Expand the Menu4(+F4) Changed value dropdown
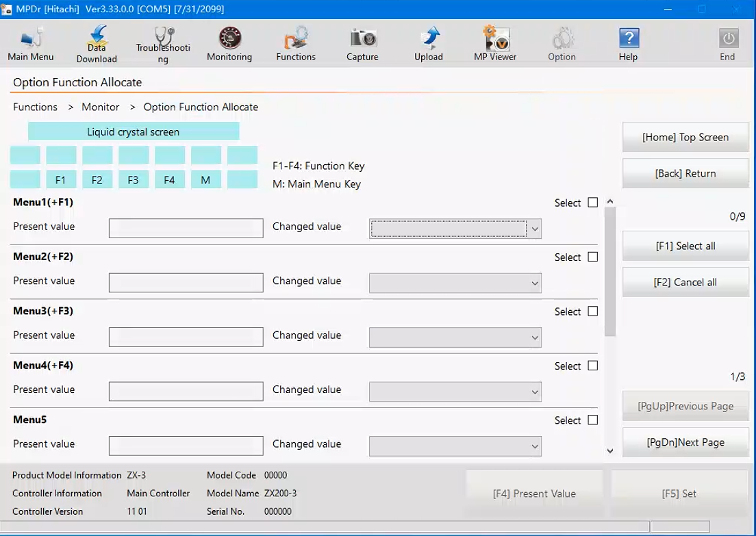 535,392
